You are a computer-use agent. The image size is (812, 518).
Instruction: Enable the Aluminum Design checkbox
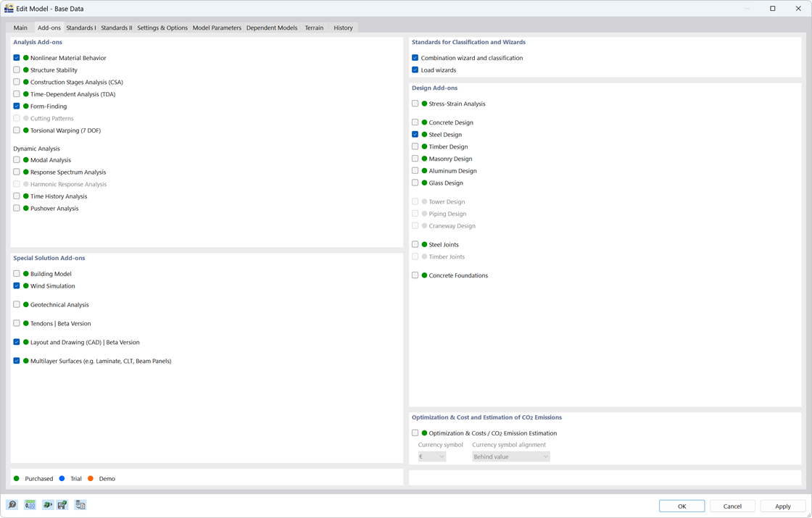[x=415, y=171]
